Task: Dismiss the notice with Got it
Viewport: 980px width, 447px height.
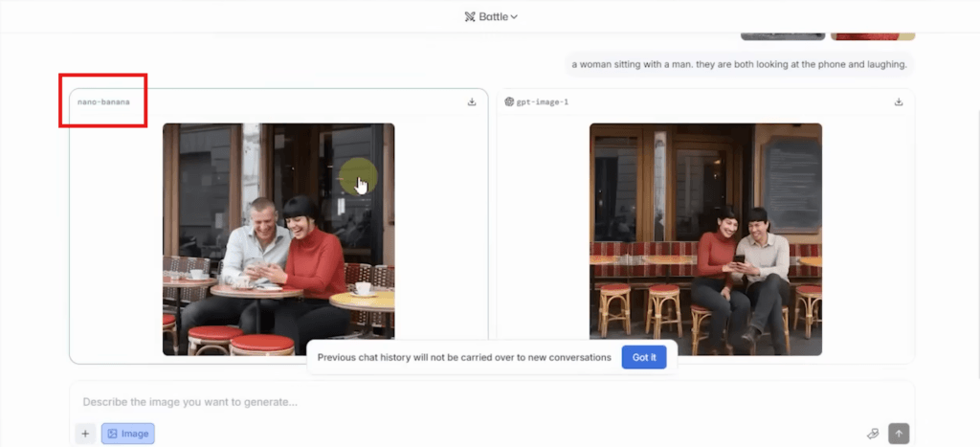Action: 644,357
